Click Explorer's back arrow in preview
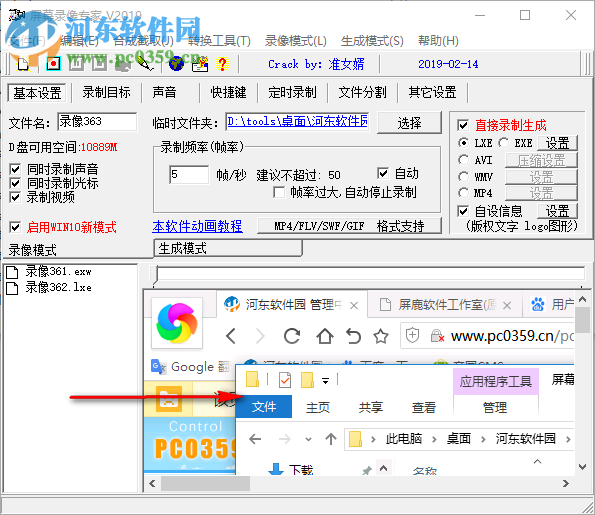The image size is (595, 515). click(255, 439)
